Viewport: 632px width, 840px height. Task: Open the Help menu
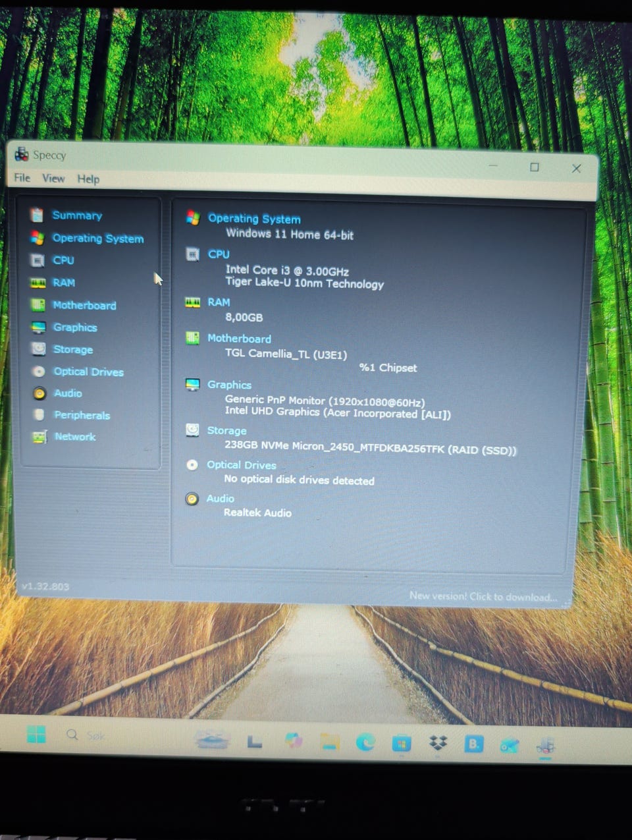tap(88, 179)
